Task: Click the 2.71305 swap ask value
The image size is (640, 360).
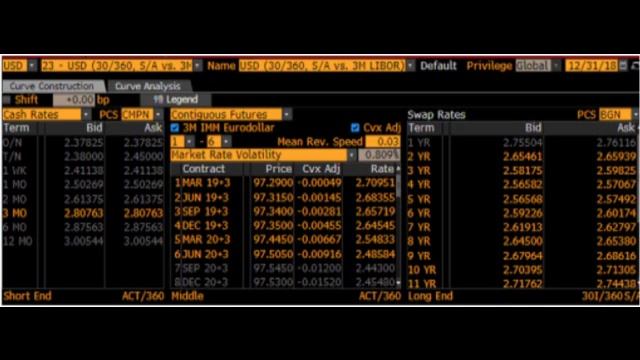Action: coord(616,270)
